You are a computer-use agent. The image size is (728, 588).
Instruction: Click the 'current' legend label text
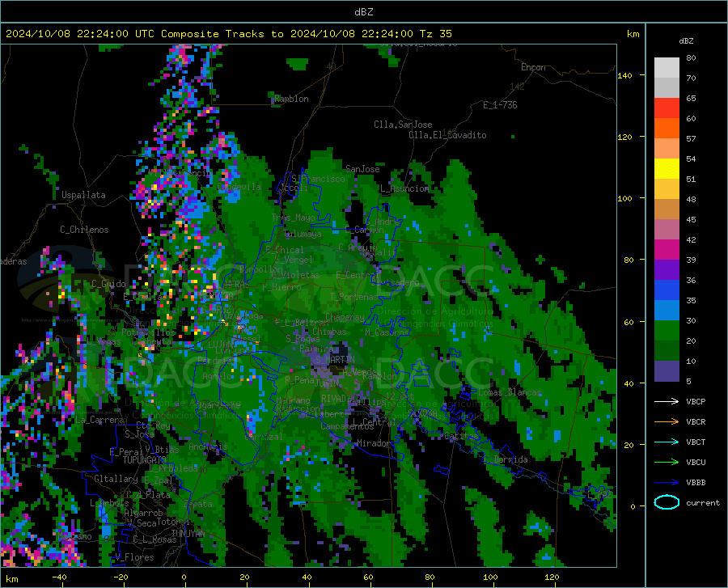point(703,503)
